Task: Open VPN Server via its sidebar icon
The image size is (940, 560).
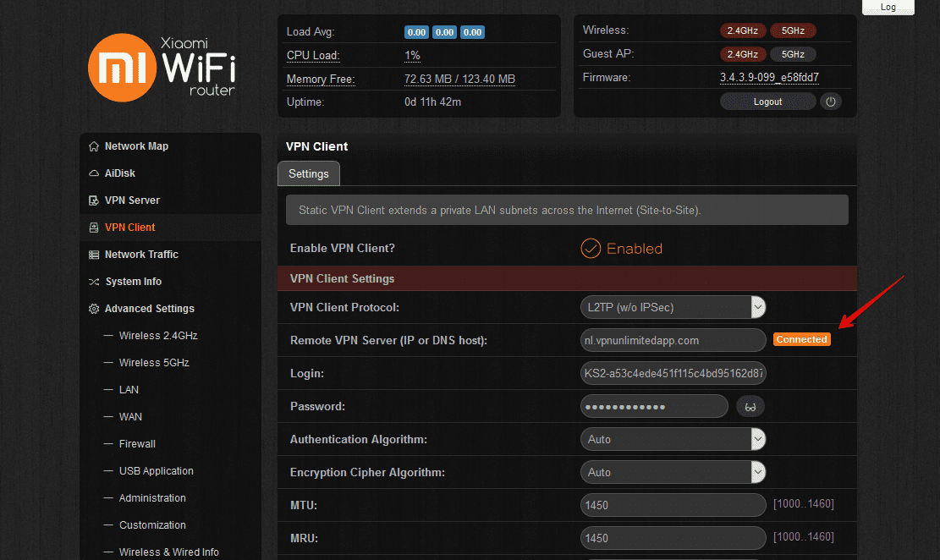Action: point(93,200)
